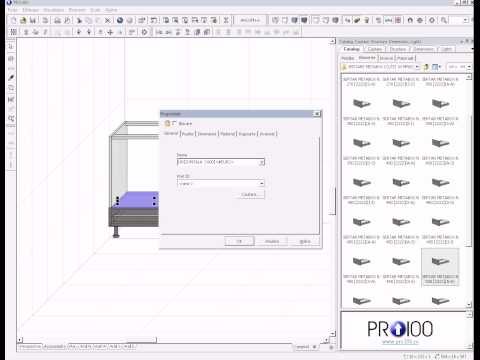Click the up-folder icon beside catalog path

click(426, 67)
